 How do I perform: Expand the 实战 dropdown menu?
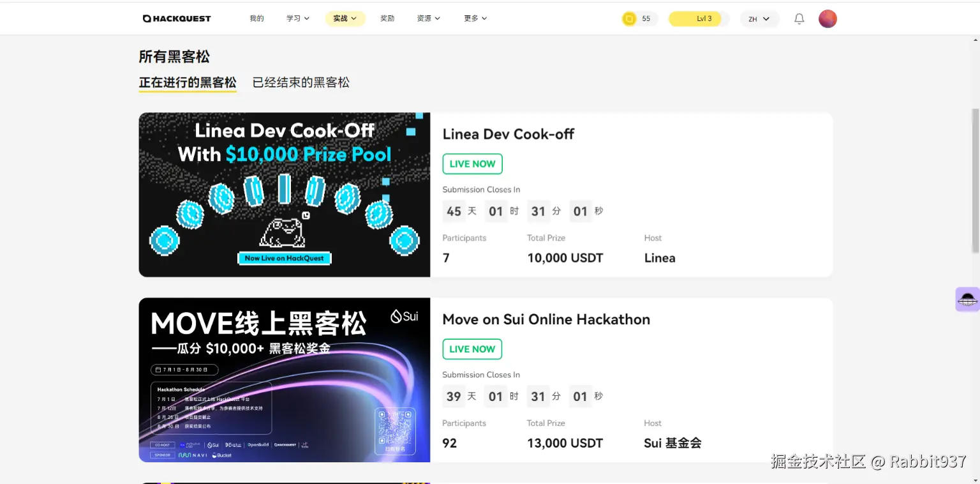click(x=345, y=19)
